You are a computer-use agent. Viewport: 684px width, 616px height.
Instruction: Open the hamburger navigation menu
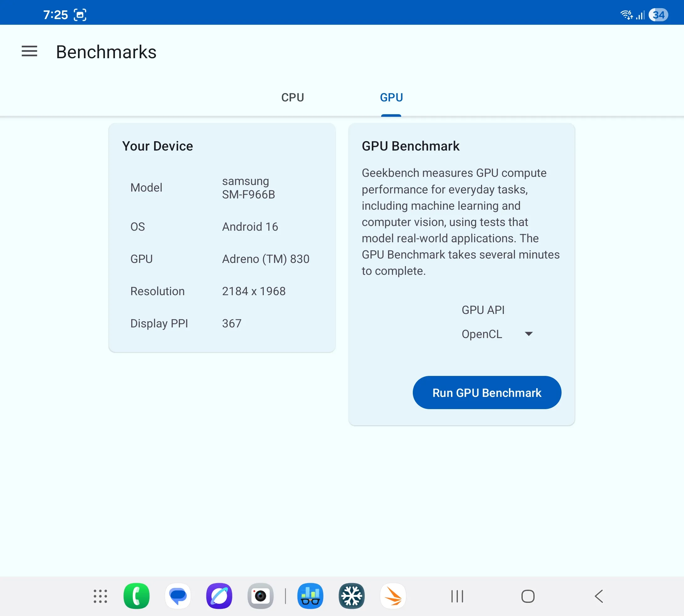coord(29,51)
